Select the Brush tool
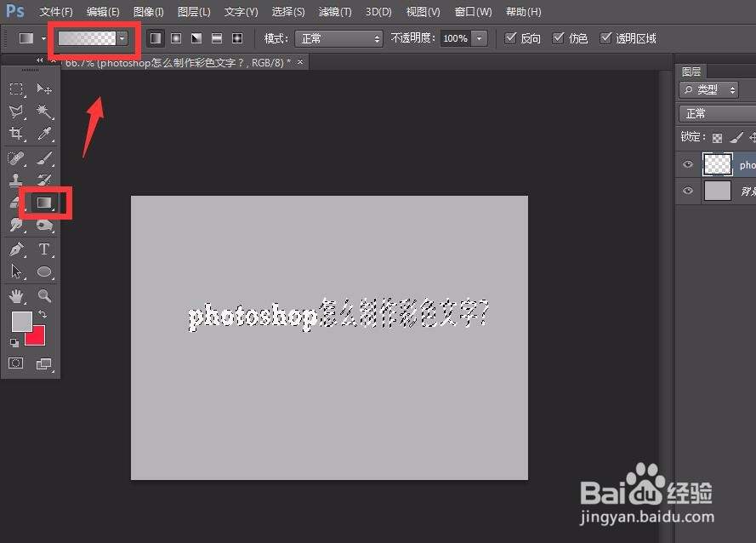The height and width of the screenshot is (543, 756). pos(44,157)
